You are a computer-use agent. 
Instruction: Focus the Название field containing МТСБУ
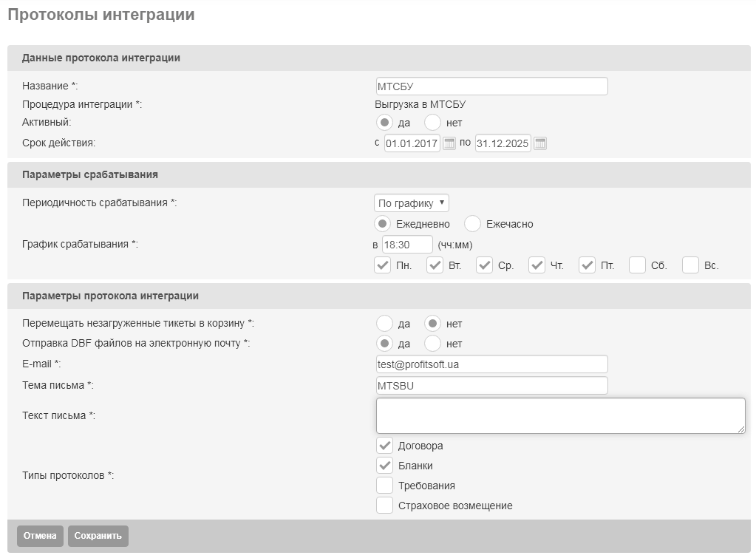[x=491, y=86]
